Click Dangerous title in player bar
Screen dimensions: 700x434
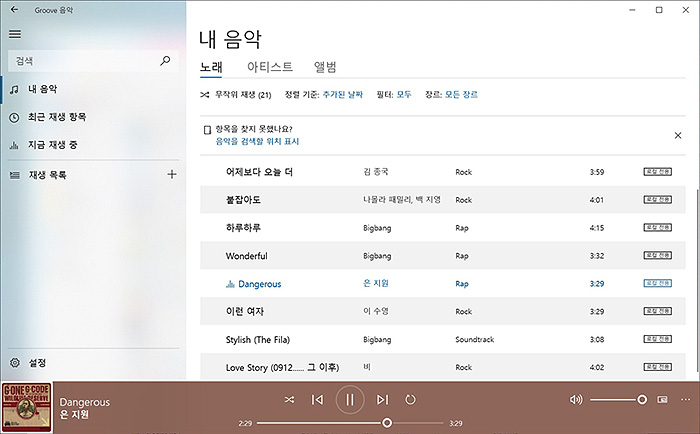(x=84, y=402)
